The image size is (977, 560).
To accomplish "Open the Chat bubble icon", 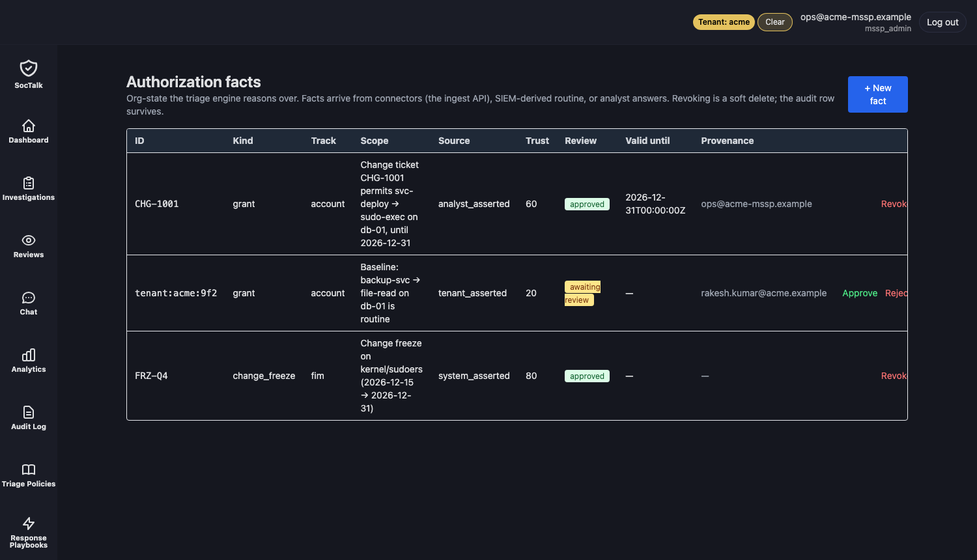I will [29, 298].
